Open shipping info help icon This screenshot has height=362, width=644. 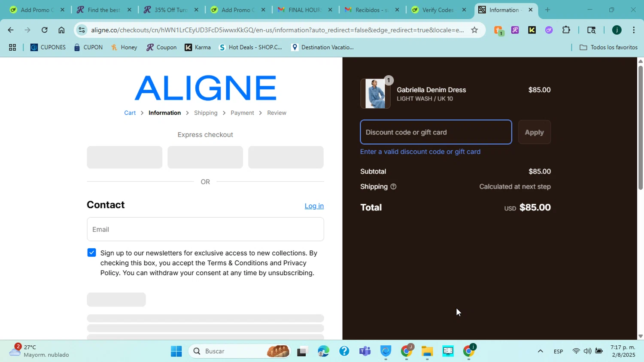coord(393,187)
